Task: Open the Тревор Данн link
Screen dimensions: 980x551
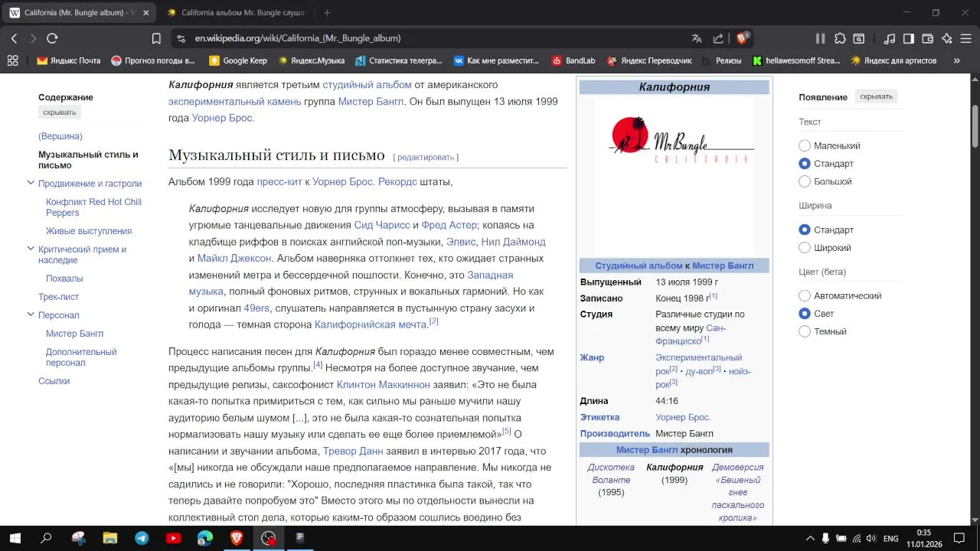Action: click(353, 452)
